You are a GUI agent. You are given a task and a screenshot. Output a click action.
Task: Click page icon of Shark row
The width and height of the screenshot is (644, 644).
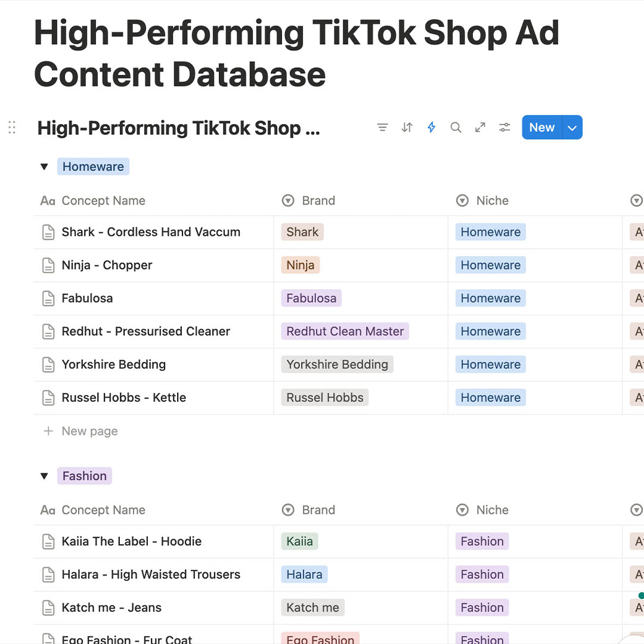(48, 232)
